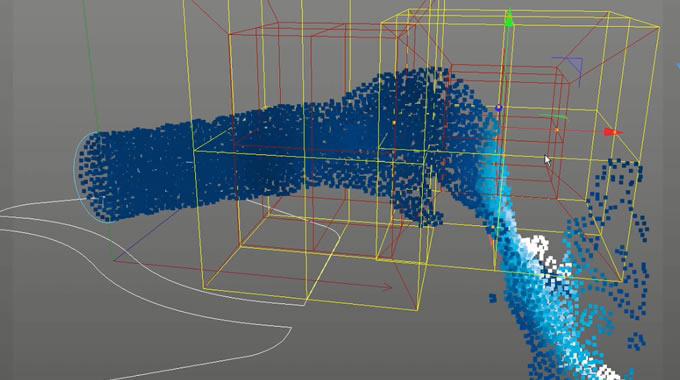The image size is (680, 380).
Task: Click orange handle left of red arrow
Action: tap(557, 130)
